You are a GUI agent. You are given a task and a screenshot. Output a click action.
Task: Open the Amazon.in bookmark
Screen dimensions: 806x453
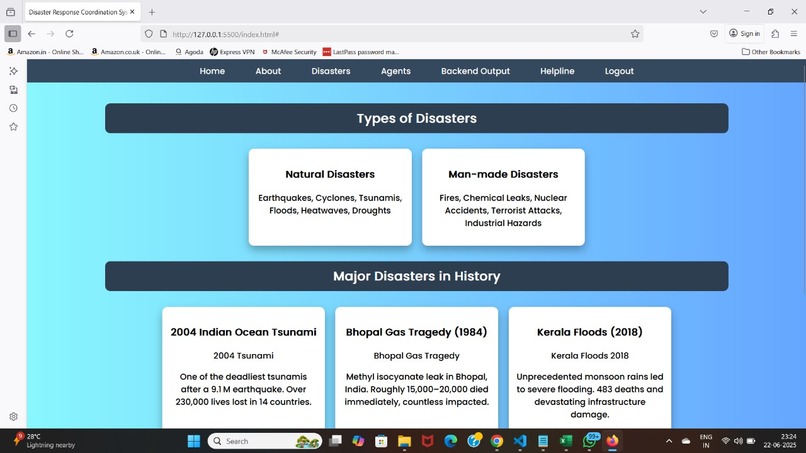pyautogui.click(x=45, y=52)
